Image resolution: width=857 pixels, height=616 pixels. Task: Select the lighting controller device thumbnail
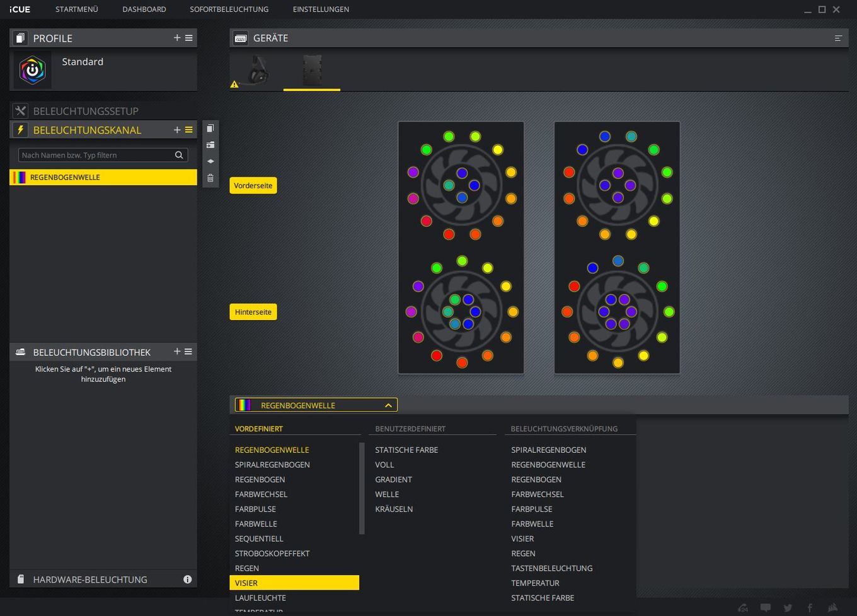click(312, 71)
